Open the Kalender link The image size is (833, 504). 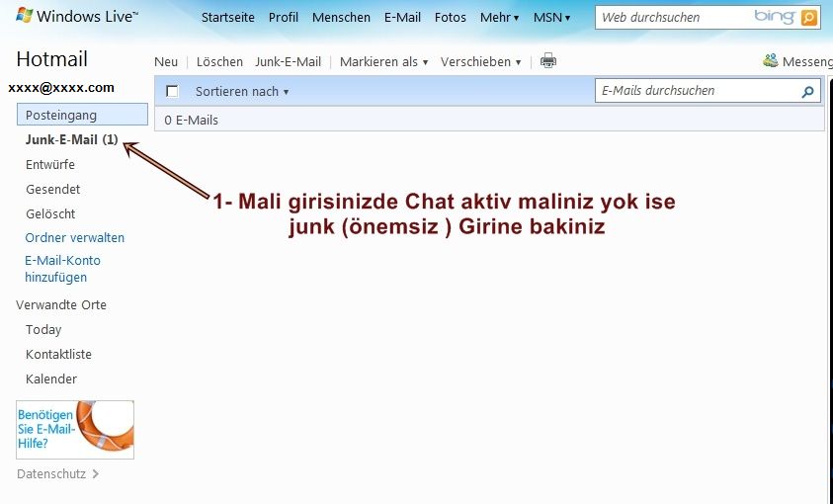pyautogui.click(x=51, y=379)
